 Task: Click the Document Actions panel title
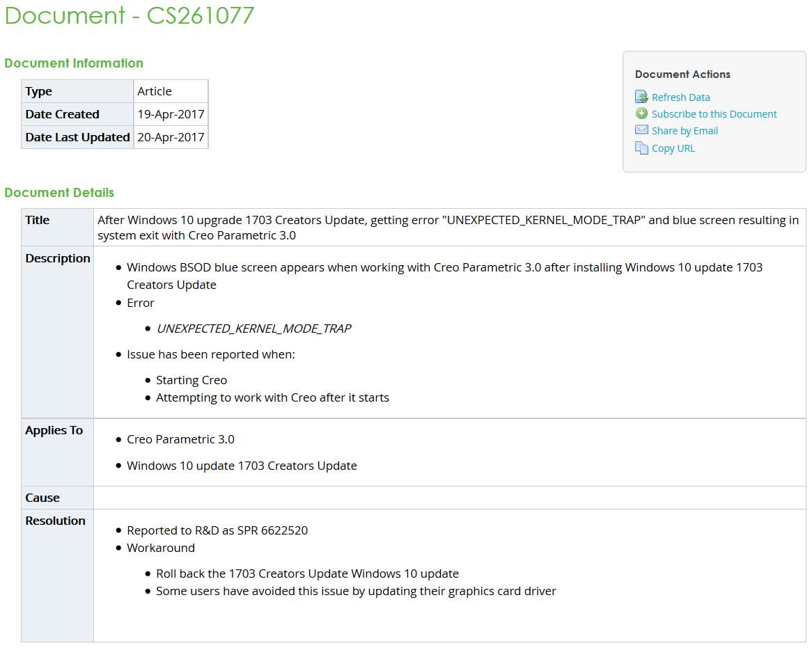click(x=682, y=74)
